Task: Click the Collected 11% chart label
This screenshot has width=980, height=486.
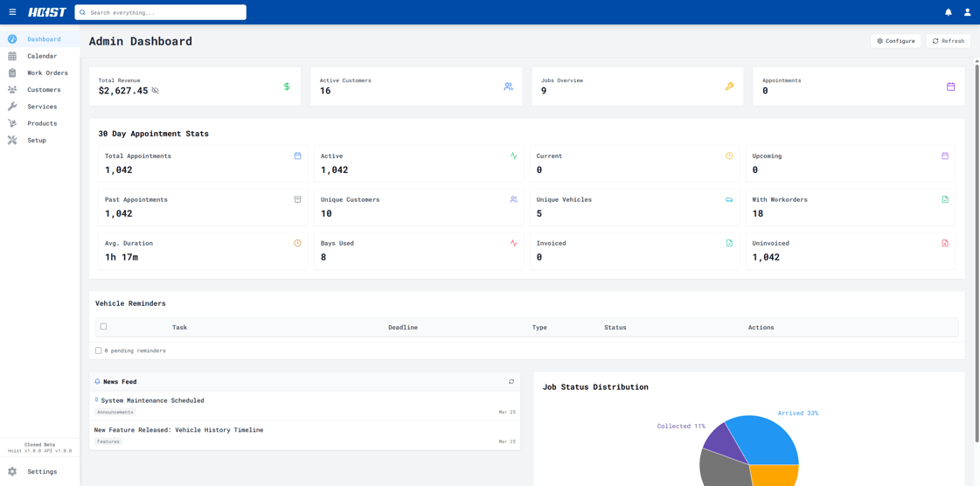Action: click(x=681, y=426)
